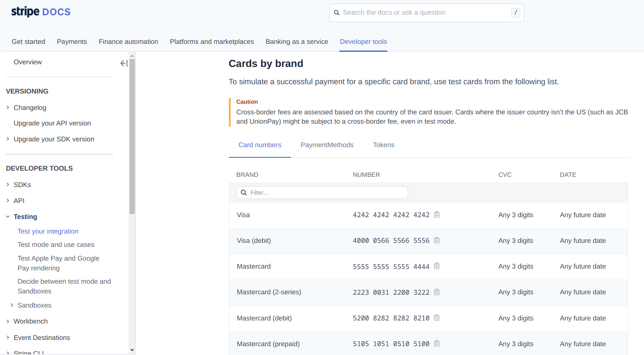Click the docs search input field
The height and width of the screenshot is (355, 644).
tap(427, 13)
